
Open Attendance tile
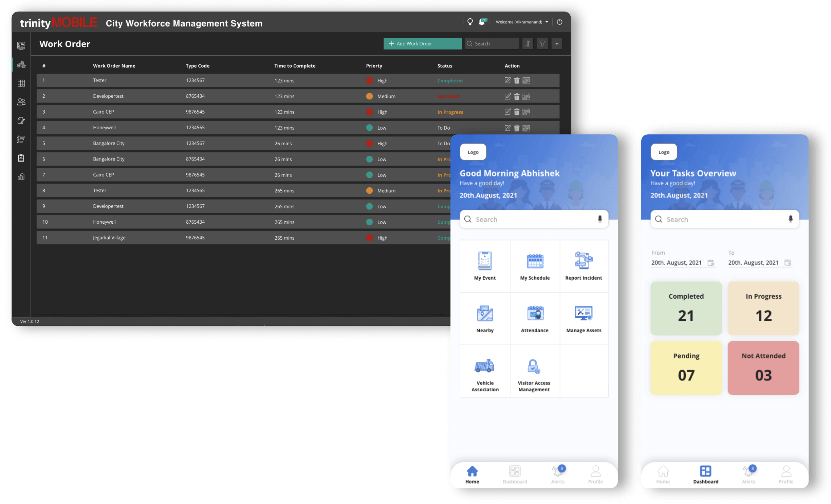pyautogui.click(x=535, y=319)
